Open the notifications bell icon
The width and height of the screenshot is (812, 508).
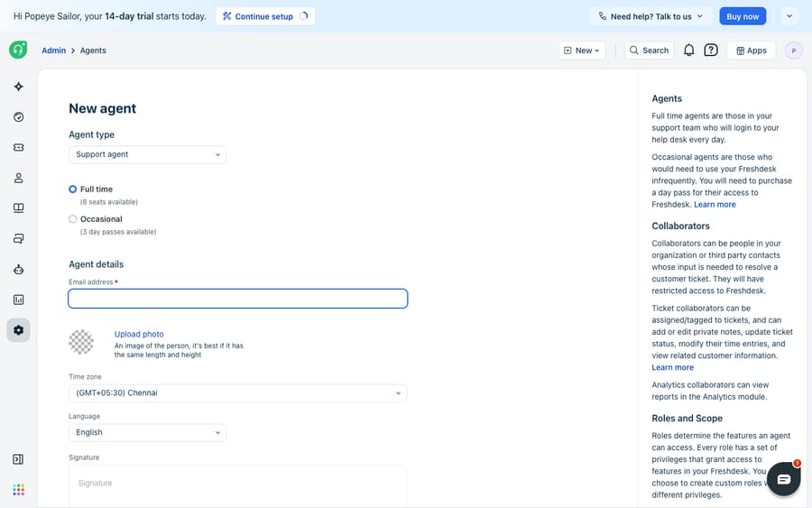[688, 51]
